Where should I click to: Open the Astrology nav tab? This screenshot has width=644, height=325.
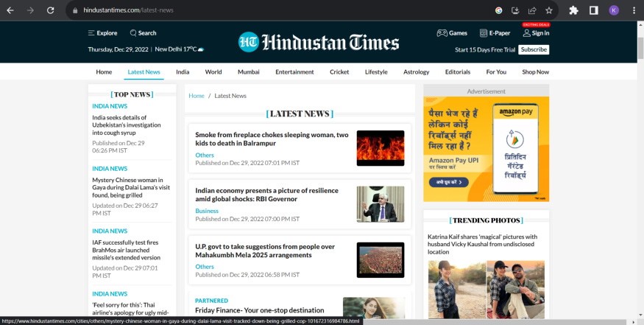coord(416,71)
